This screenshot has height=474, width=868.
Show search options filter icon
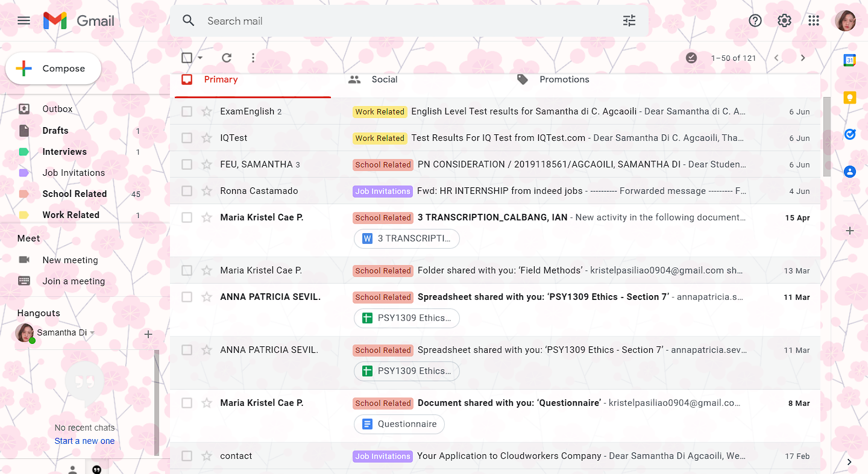coord(629,20)
